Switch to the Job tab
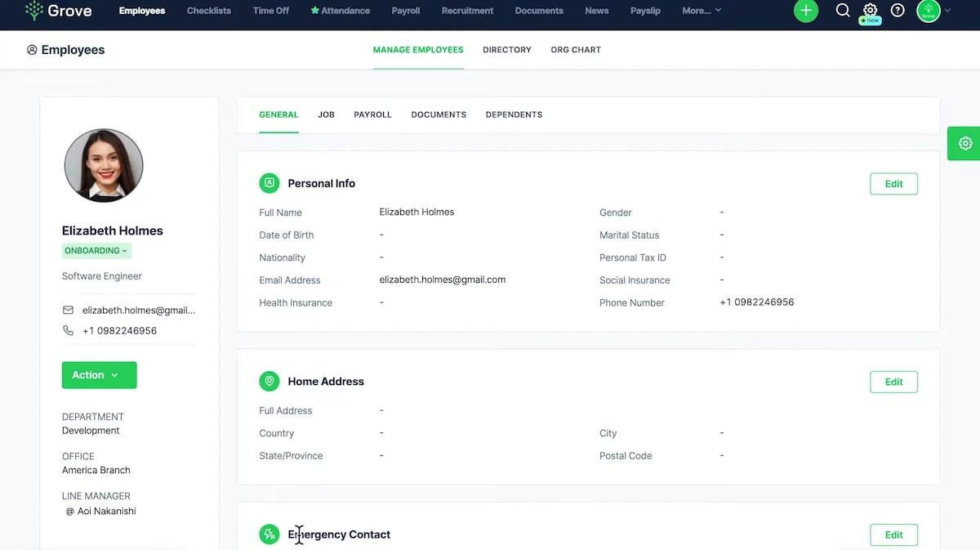This screenshot has height=550, width=980. (x=326, y=114)
